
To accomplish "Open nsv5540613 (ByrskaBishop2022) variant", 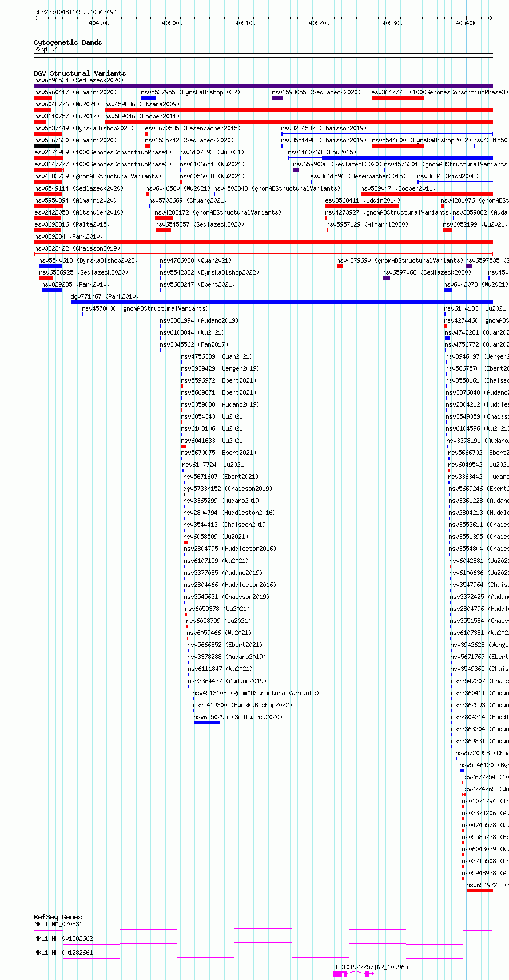I will tap(88, 260).
